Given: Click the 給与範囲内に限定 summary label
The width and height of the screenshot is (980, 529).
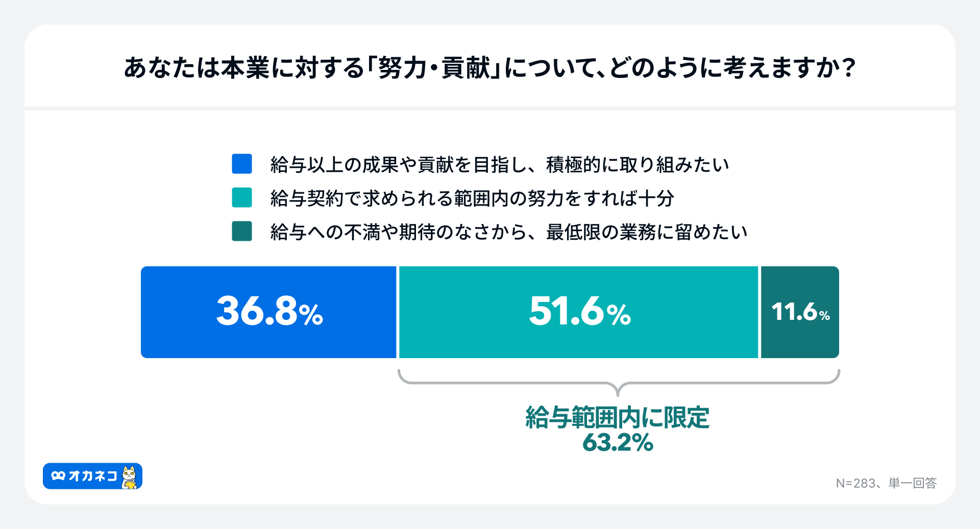Looking at the screenshot, I should 618,418.
